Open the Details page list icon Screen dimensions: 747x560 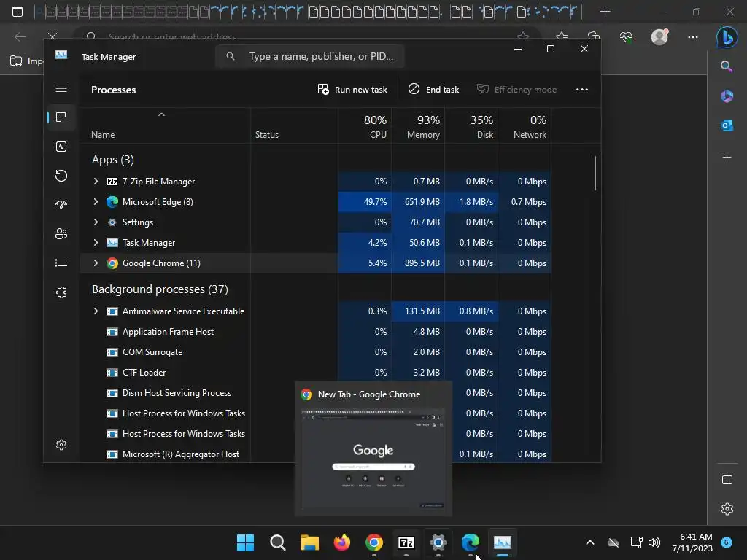tap(61, 262)
